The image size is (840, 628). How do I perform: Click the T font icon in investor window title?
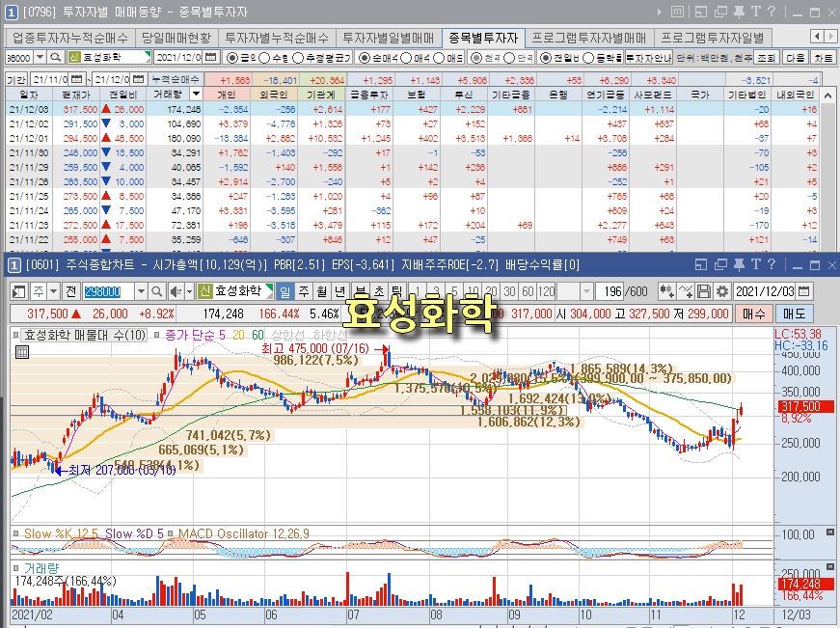[x=755, y=12]
